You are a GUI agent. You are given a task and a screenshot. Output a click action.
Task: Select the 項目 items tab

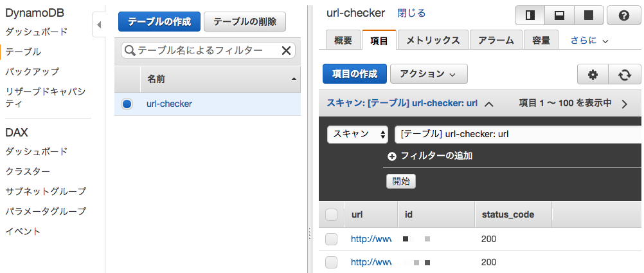379,40
